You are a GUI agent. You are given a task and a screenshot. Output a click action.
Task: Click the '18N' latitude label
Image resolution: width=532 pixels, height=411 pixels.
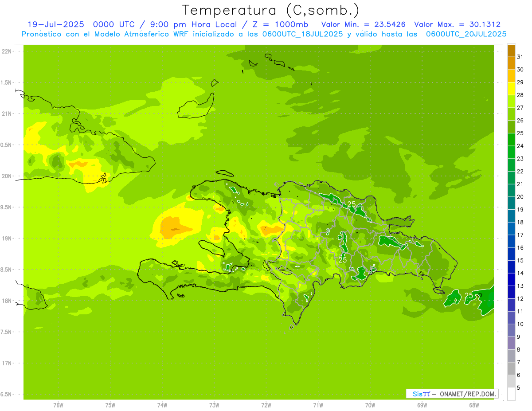[x=6, y=301]
